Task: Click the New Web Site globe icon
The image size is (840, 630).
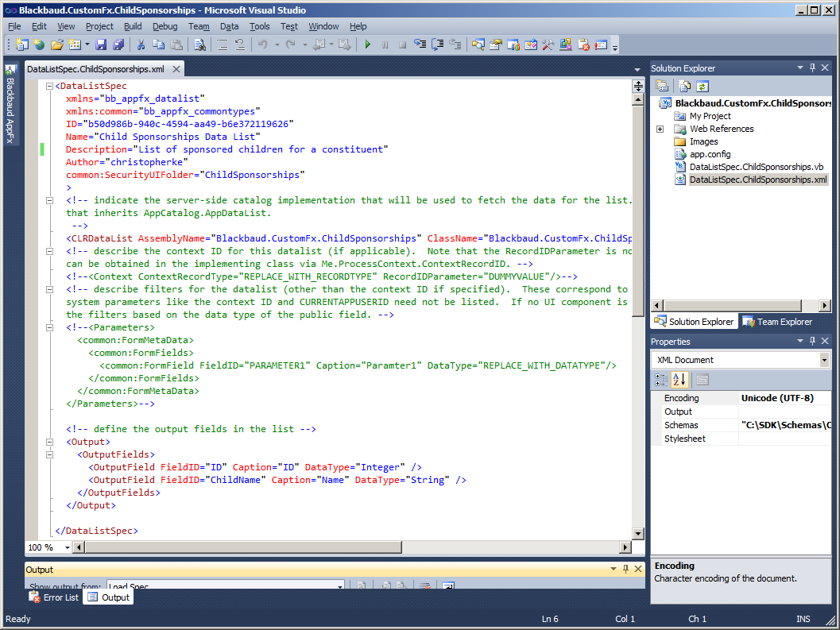Action: pos(39,44)
